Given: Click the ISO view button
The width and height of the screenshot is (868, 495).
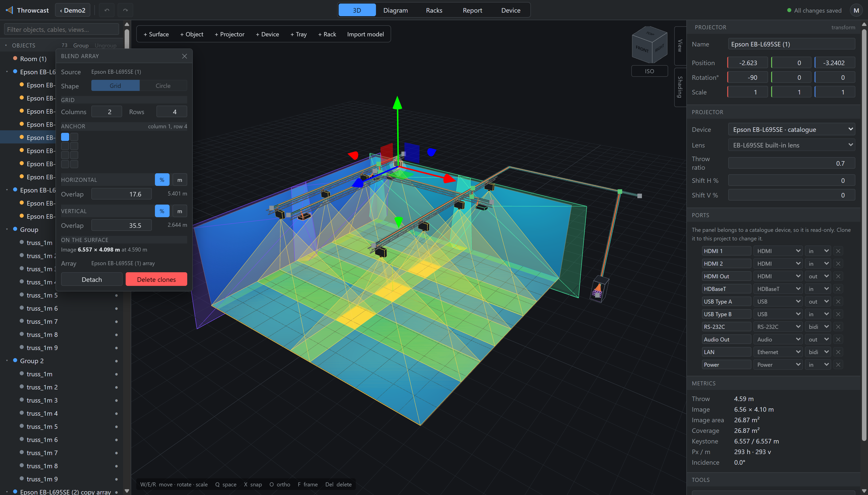Looking at the screenshot, I should 649,71.
